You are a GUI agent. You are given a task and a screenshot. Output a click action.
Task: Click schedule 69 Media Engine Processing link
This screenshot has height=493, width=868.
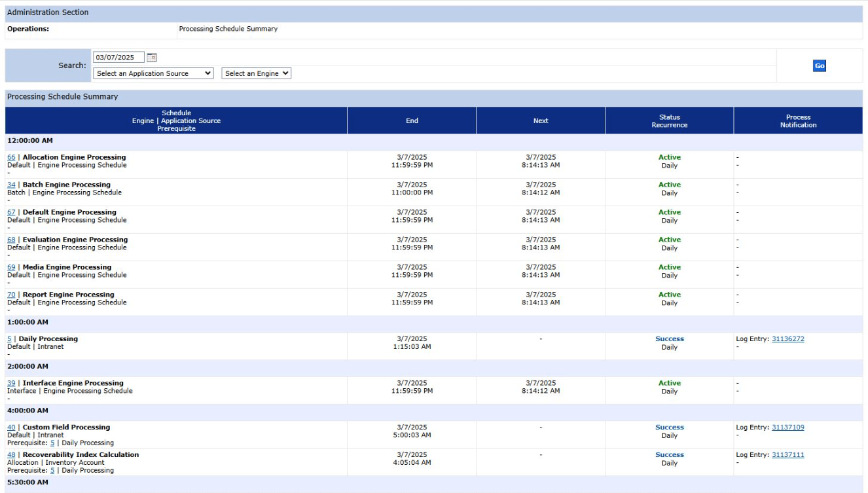11,267
